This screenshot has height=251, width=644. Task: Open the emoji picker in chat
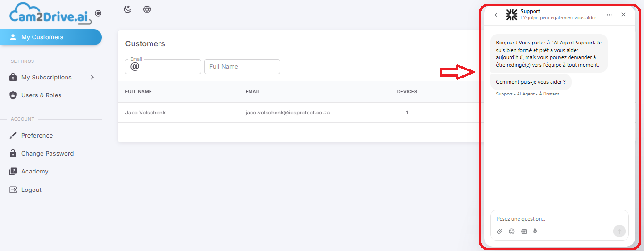(x=512, y=231)
